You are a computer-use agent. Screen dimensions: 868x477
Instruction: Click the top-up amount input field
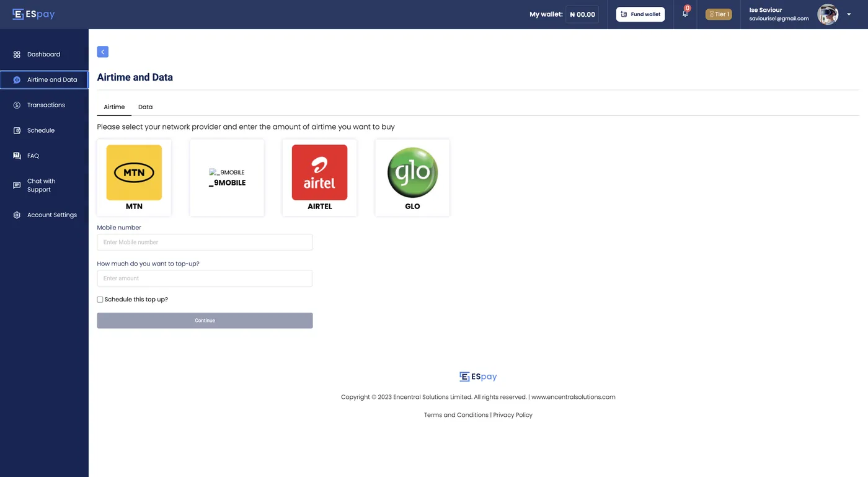(x=205, y=279)
